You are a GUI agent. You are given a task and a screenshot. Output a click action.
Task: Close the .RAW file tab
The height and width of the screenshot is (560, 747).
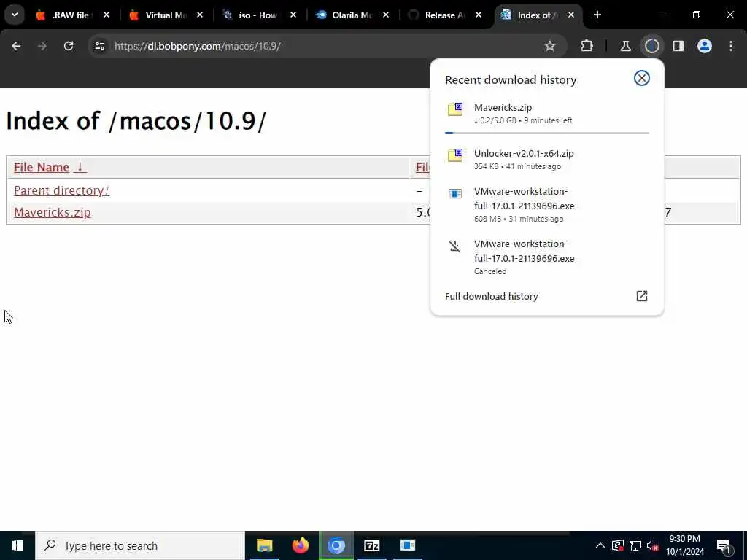click(107, 15)
